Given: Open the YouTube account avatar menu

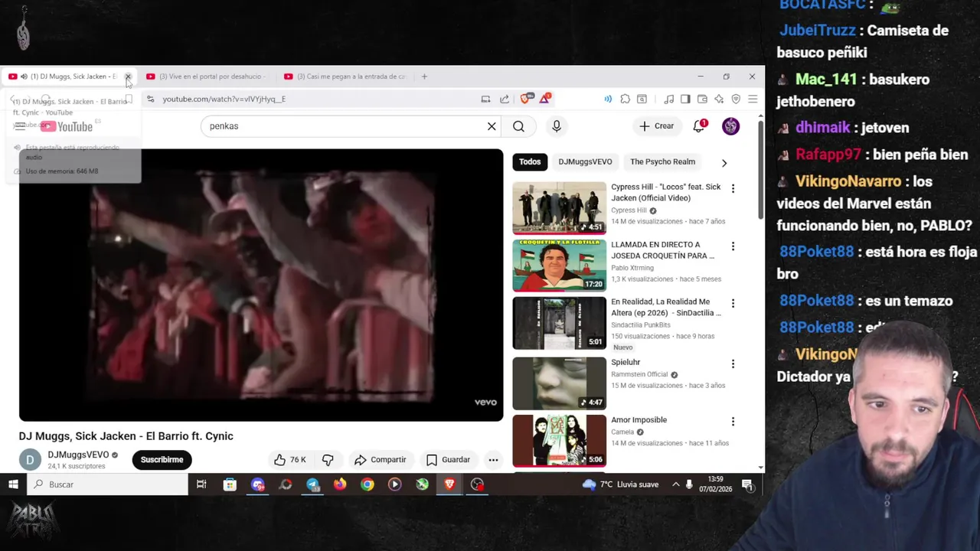Looking at the screenshot, I should tap(731, 126).
